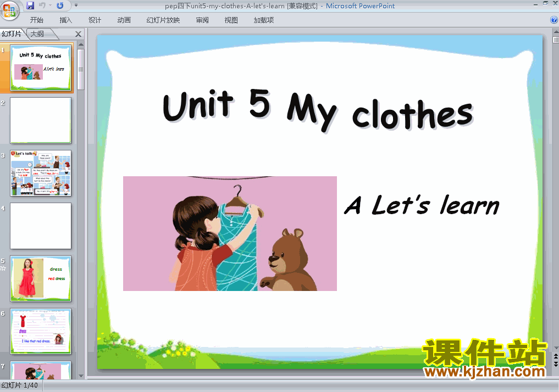Select slide 5 red dress thumbnail
Screen dimensions: 559x392
pos(41,278)
